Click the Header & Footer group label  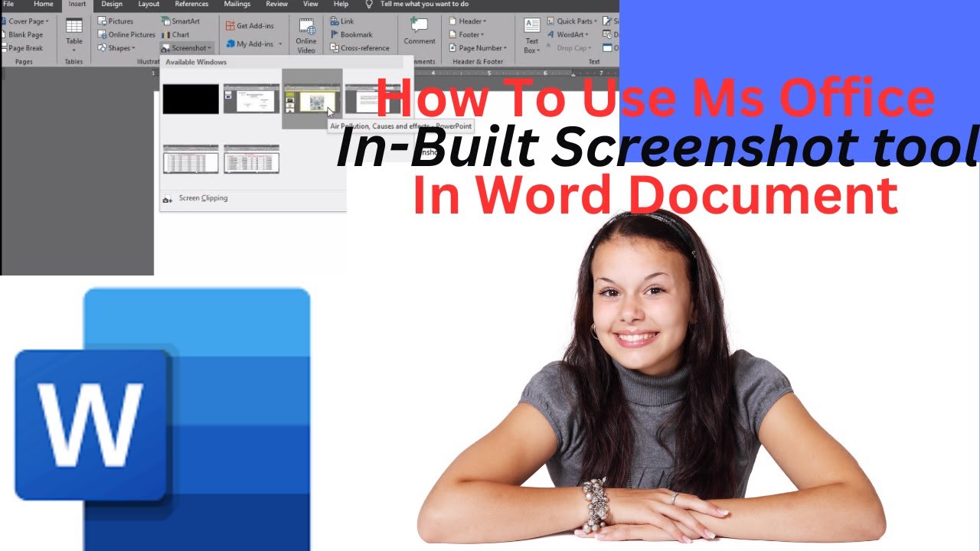pos(478,61)
